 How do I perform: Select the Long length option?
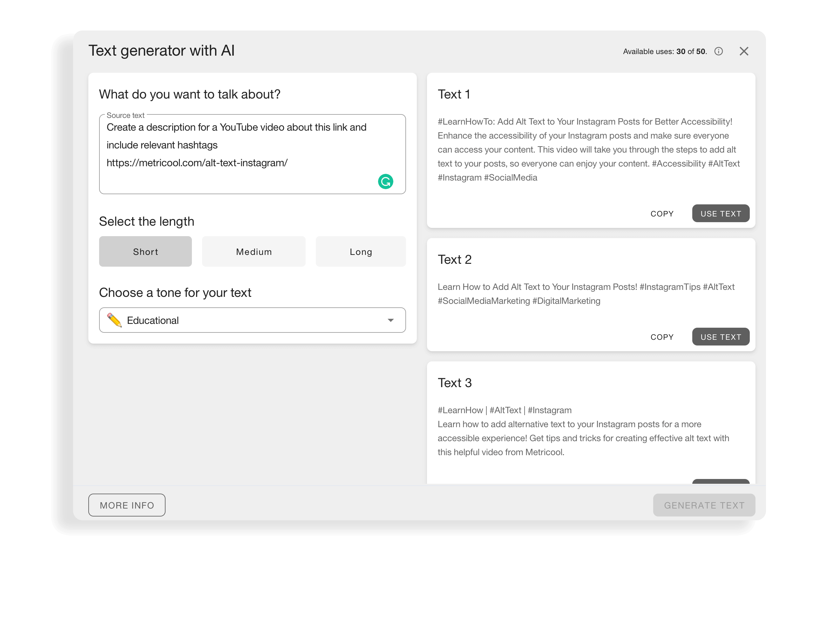361,251
